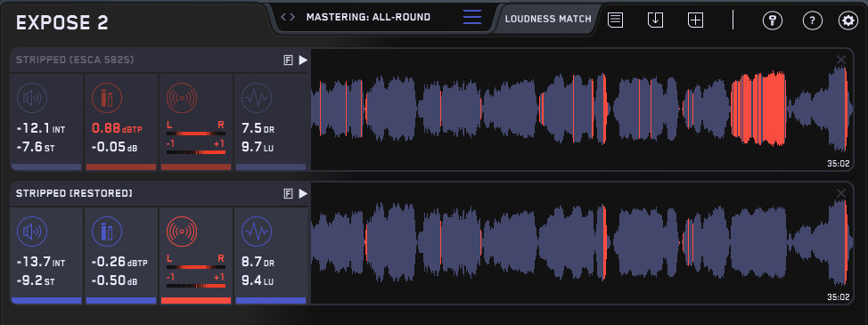
Task: Click stereo field icon in ESCA 5825 row
Action: pos(182,98)
